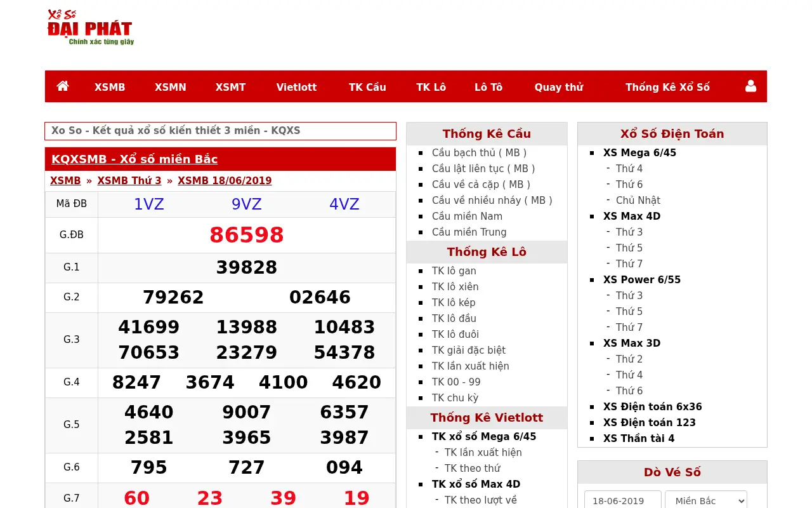Open the Miền Bắc region dropdown
Screen dimensions: 812x508
click(705, 501)
